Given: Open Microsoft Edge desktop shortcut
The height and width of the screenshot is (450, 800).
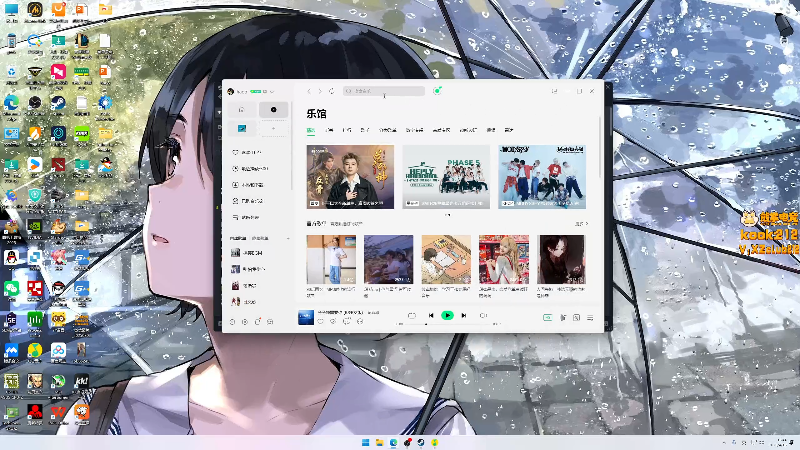Looking at the screenshot, I should tap(11, 104).
